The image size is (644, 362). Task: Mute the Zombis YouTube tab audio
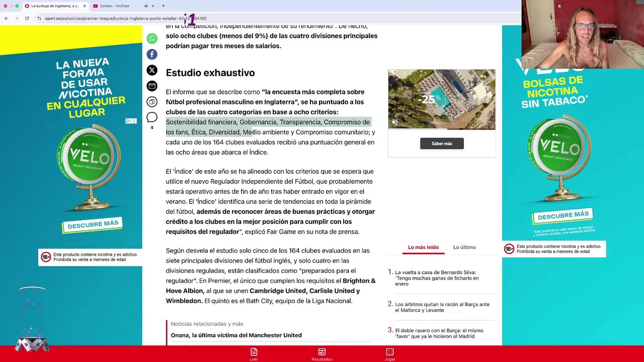coord(146,6)
